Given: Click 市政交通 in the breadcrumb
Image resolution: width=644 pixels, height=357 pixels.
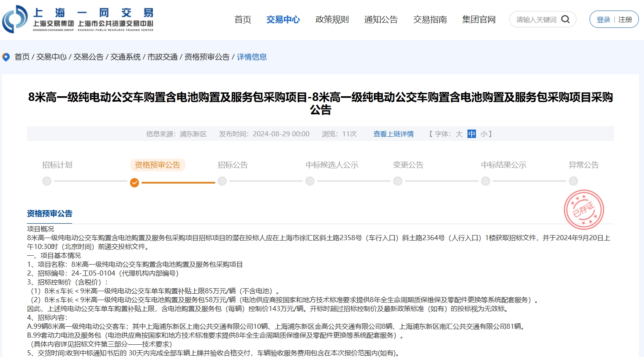Looking at the screenshot, I should (162, 57).
